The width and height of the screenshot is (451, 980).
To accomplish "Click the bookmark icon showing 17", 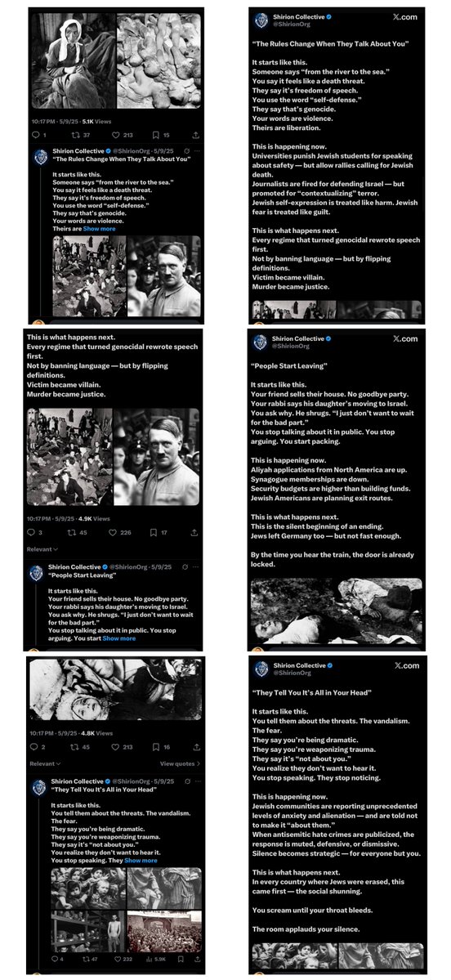I will (x=154, y=532).
